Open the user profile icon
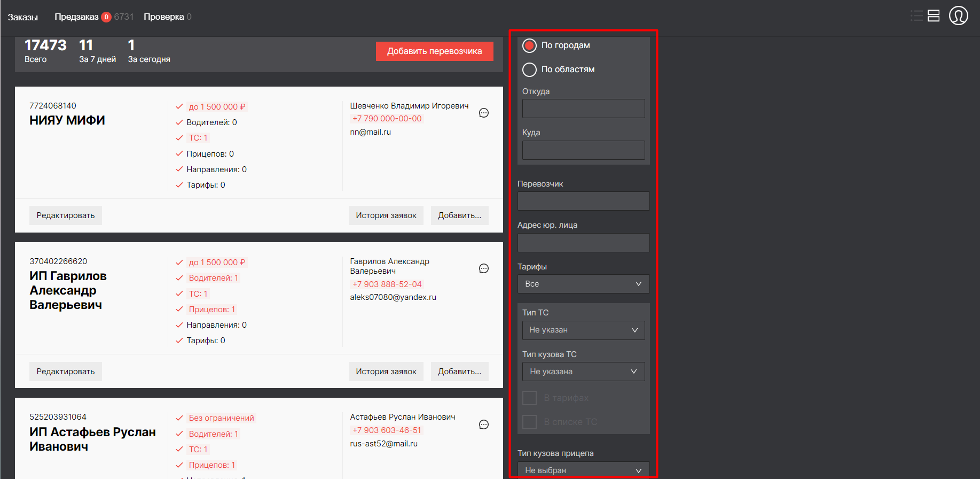Viewport: 980px width, 479px height. [x=958, y=16]
